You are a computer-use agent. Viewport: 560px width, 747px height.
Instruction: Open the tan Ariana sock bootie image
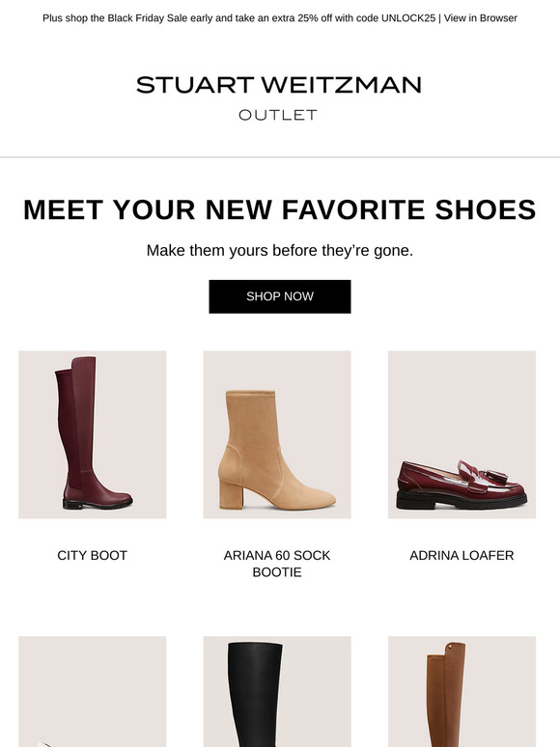(277, 434)
